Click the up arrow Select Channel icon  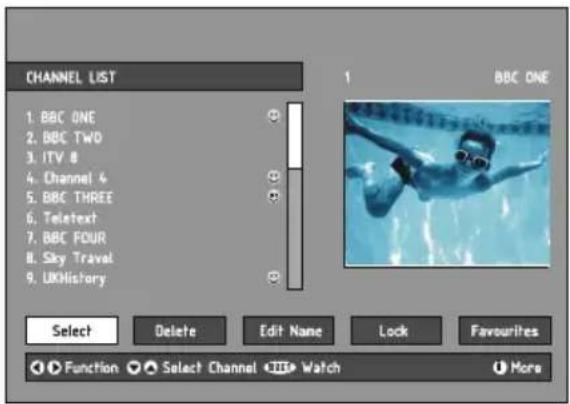point(151,368)
